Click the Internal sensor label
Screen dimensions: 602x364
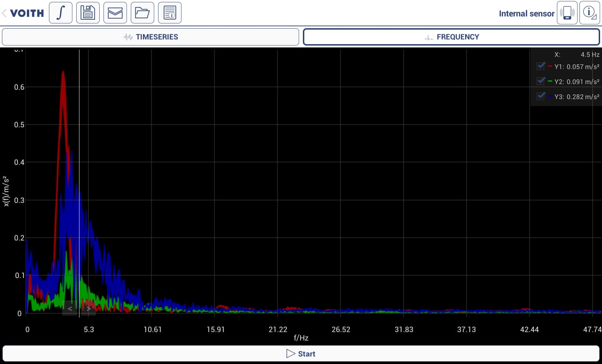click(x=527, y=14)
